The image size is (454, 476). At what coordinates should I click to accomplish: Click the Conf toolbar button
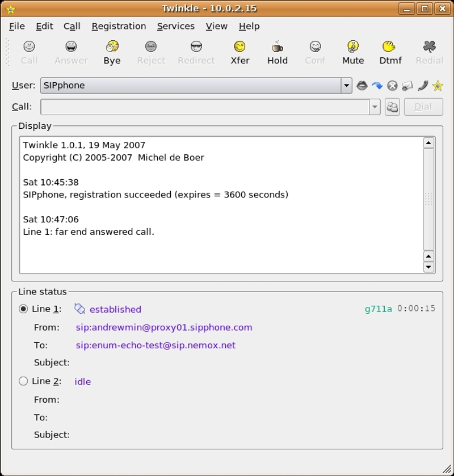(315, 53)
